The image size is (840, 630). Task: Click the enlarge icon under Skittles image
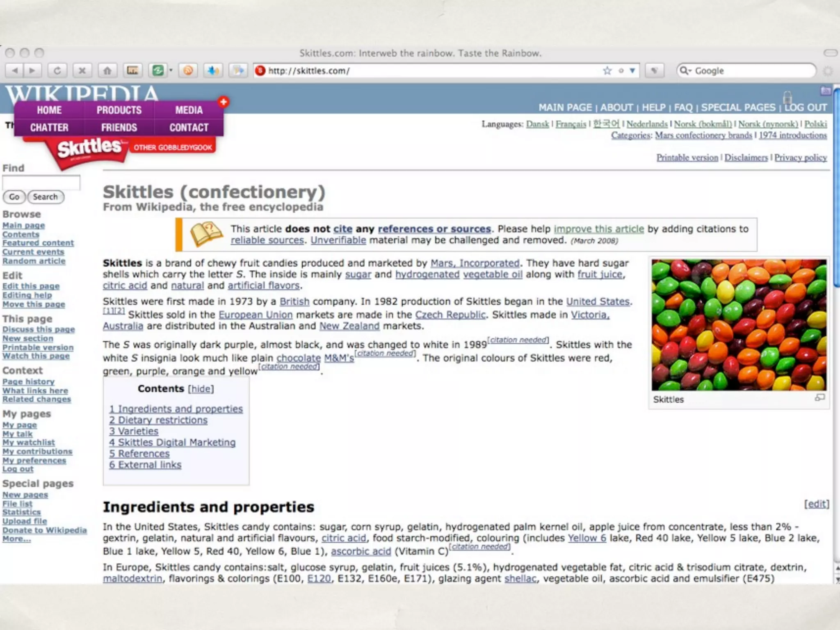pos(819,397)
